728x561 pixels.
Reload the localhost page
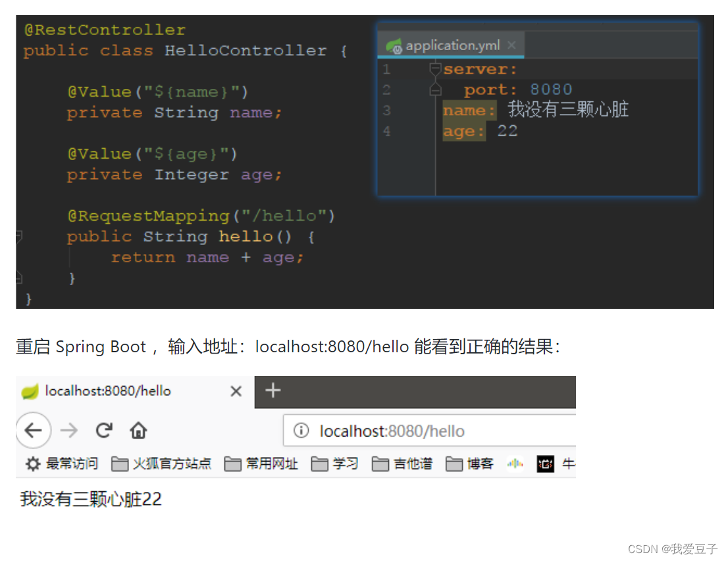pos(104,431)
